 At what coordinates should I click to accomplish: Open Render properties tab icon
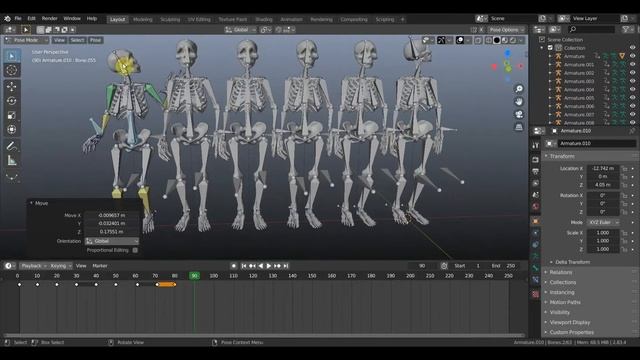536,160
